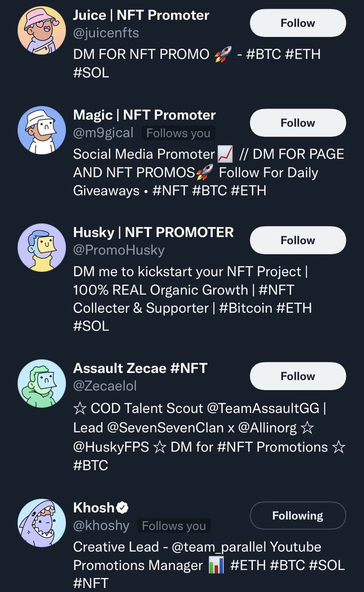This screenshot has height=592, width=364.
Task: Click the Husky | NFT PROMOTER display name
Action: 153,232
